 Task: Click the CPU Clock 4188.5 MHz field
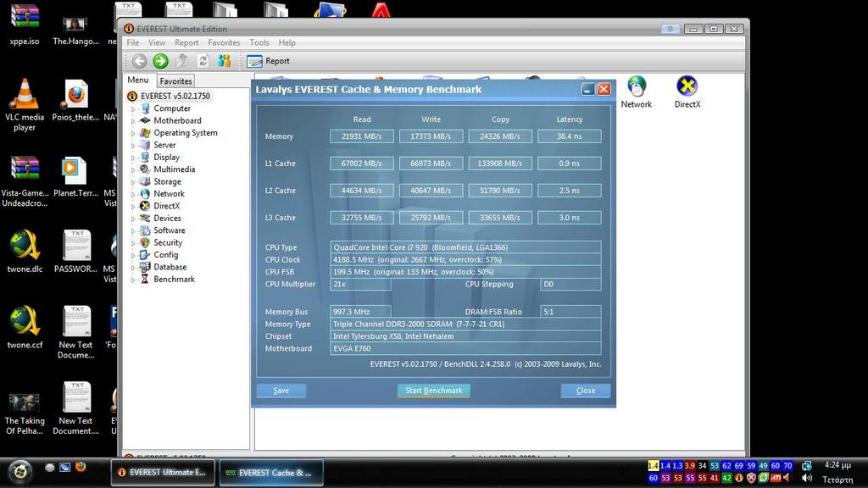coord(465,259)
